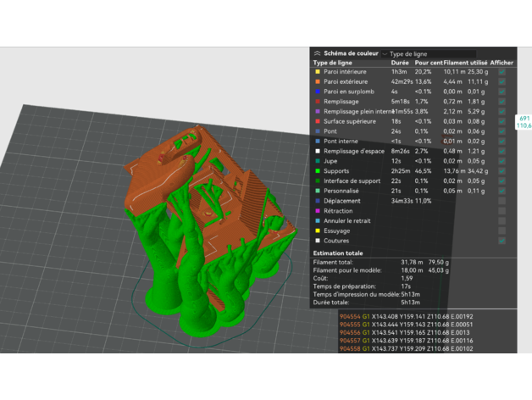
Task: Select the Essuyage line type label
Action: (338, 231)
